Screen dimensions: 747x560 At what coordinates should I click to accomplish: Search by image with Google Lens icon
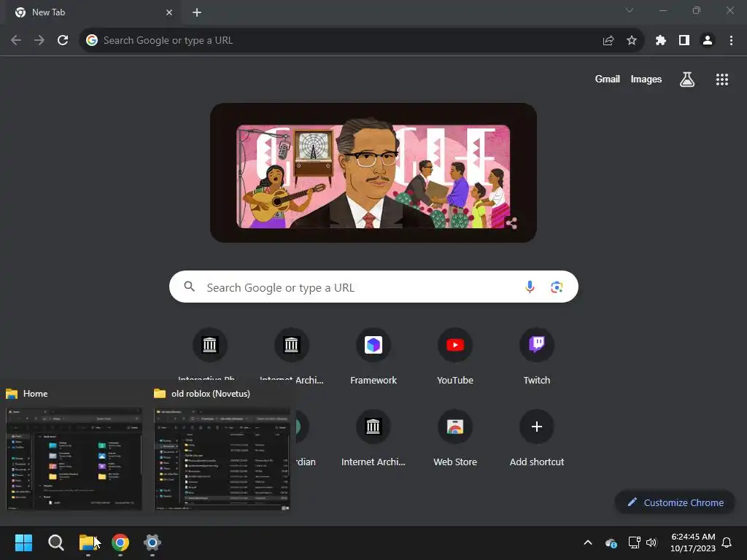click(x=557, y=287)
